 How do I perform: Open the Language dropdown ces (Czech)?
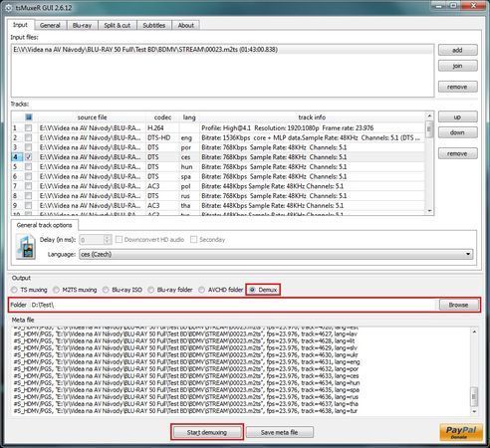click(x=276, y=254)
